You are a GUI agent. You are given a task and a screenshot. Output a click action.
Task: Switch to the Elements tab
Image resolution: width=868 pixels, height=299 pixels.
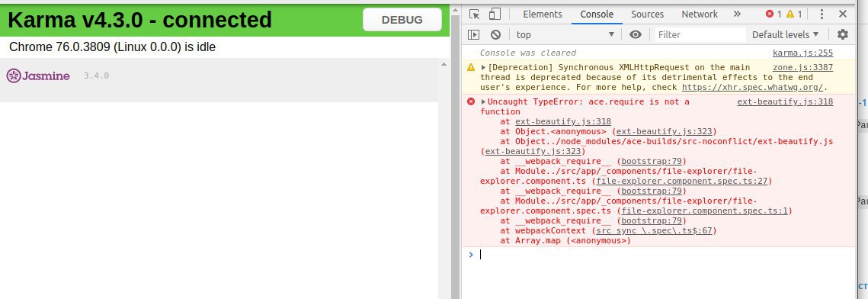click(543, 14)
